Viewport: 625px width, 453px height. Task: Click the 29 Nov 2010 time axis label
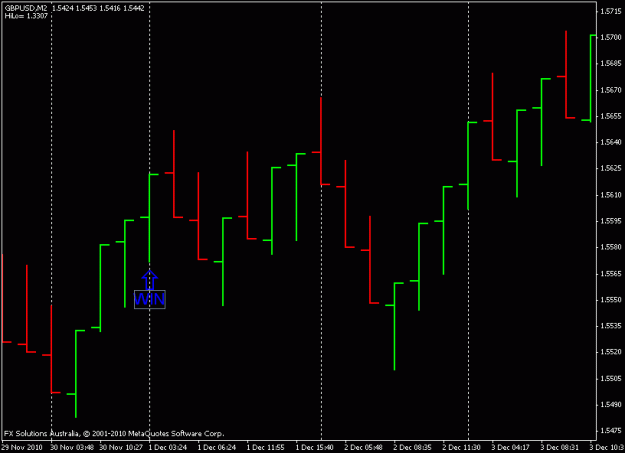click(22, 447)
